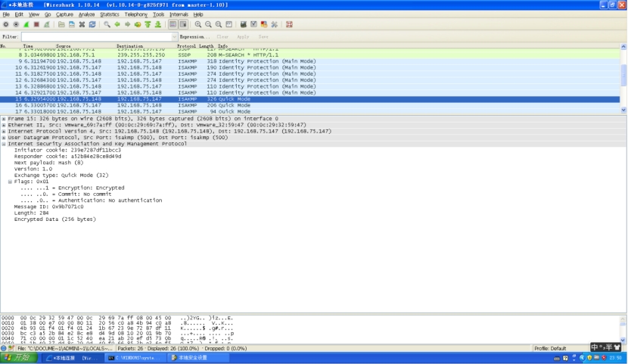
Task: Collapse the Flags: 0x01 node
Action: (x=10, y=182)
